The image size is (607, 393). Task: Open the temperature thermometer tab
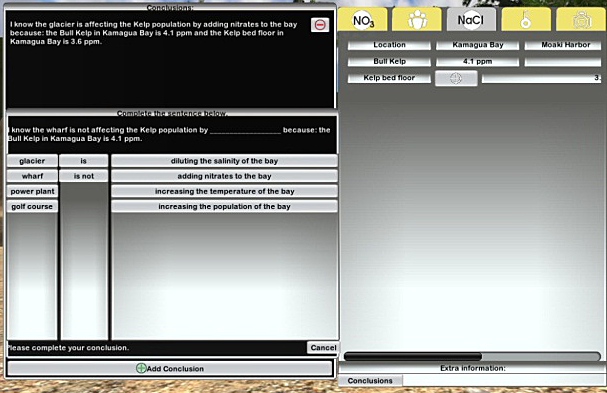[526, 20]
